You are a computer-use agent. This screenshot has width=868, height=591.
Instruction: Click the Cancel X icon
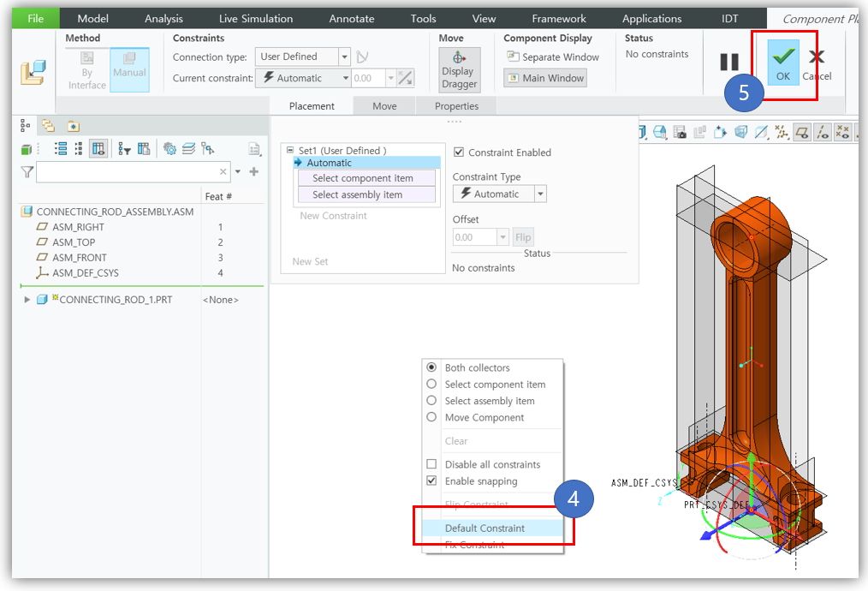click(x=817, y=57)
